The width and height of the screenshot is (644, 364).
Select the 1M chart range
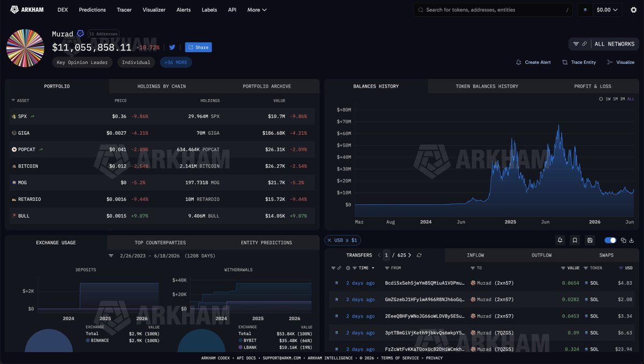pyautogui.click(x=616, y=99)
